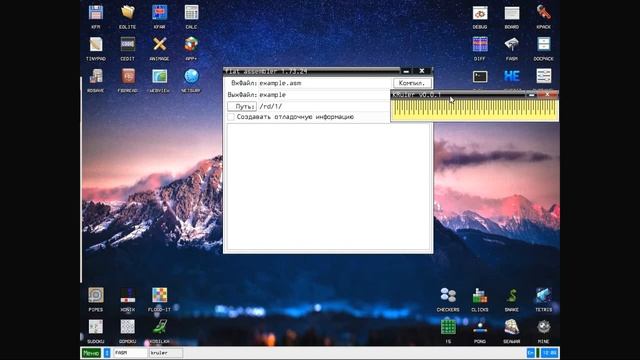Launch the PONG game icon
Viewport: 640px width, 360px height.
[x=480, y=327]
